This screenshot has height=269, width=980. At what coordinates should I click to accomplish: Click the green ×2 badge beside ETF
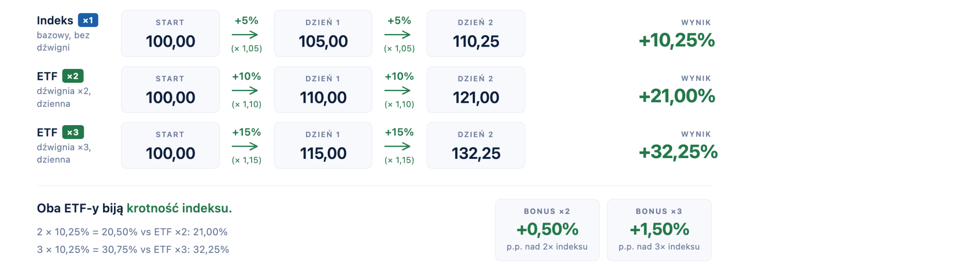tap(73, 76)
